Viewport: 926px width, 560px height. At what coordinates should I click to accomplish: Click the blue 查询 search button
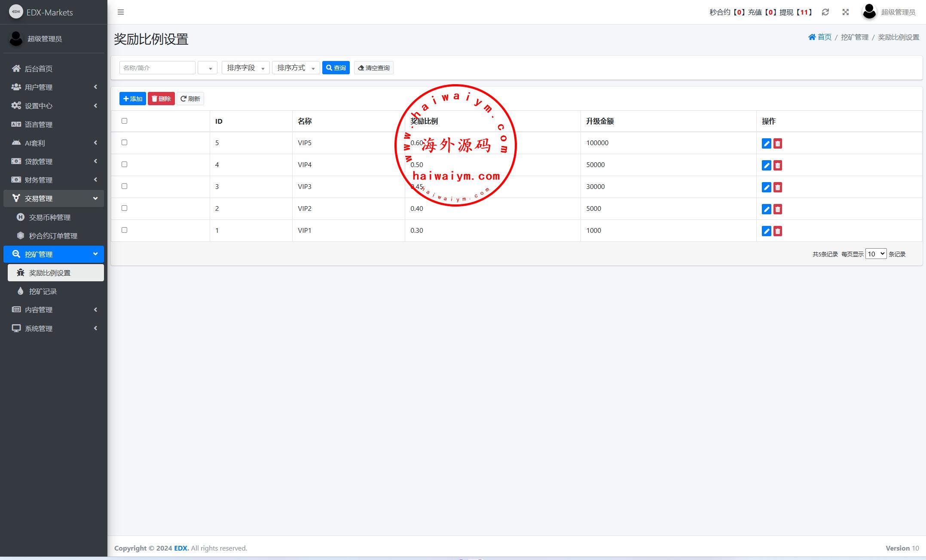(x=336, y=68)
